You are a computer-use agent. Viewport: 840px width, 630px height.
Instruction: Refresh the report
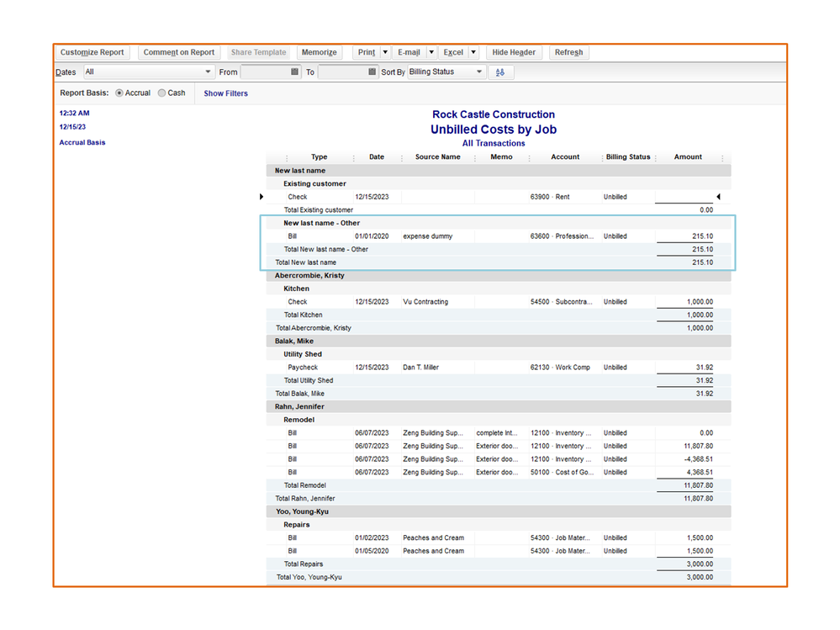(x=569, y=52)
